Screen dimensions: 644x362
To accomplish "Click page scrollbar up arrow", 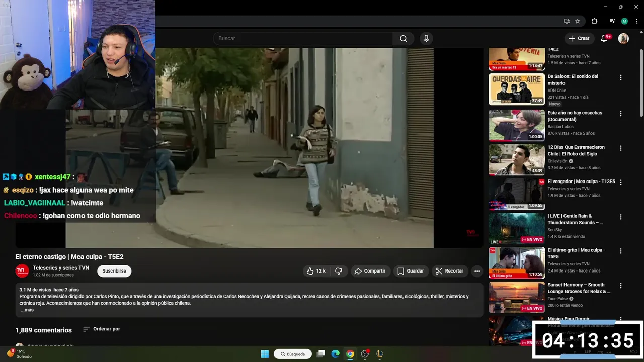I will [x=641, y=33].
